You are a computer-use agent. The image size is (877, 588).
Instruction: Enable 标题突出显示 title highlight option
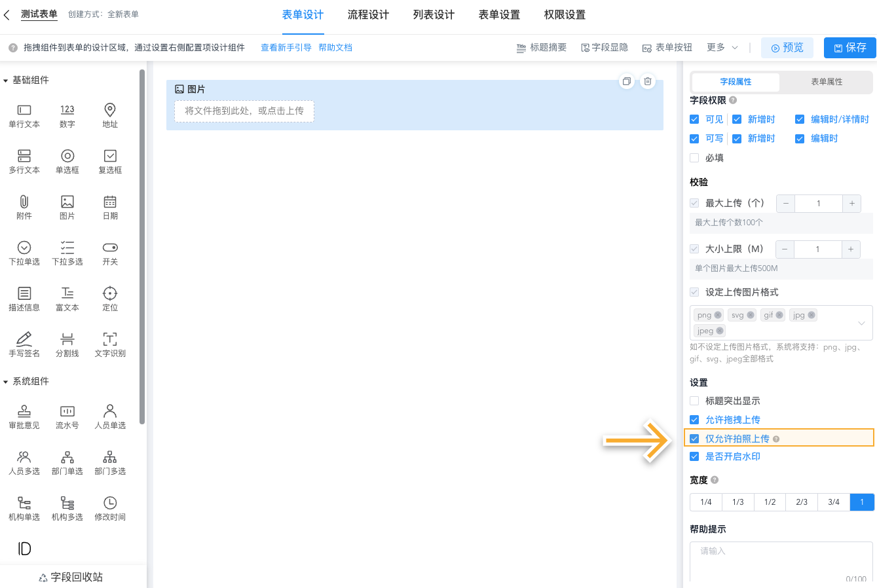pyautogui.click(x=693, y=401)
